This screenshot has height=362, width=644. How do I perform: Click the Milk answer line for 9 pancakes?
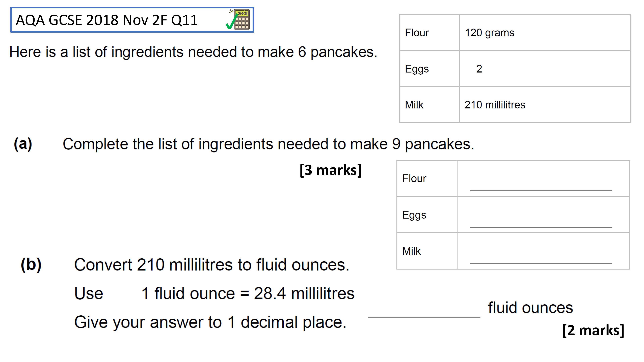coord(541,263)
